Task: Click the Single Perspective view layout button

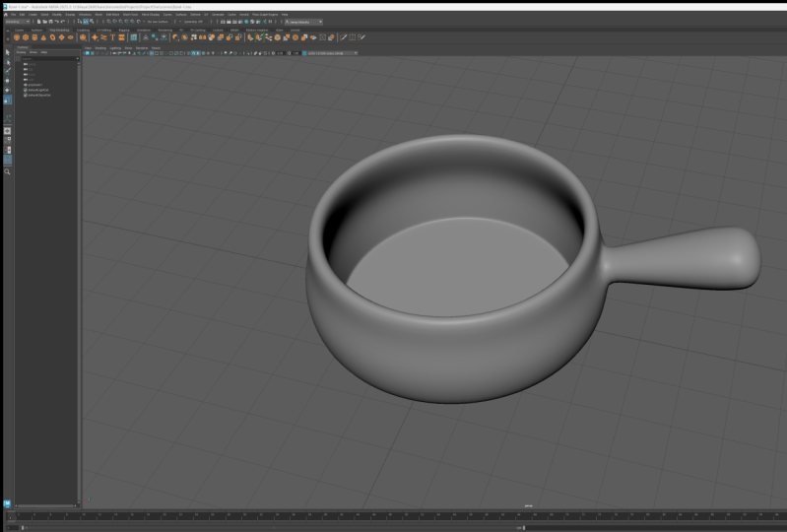Action: [8, 131]
